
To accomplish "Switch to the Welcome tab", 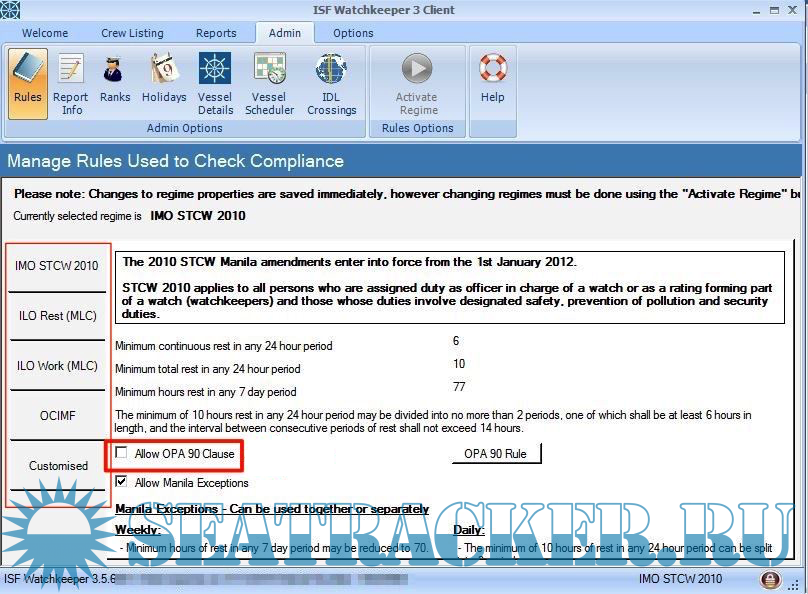I will tap(45, 33).
